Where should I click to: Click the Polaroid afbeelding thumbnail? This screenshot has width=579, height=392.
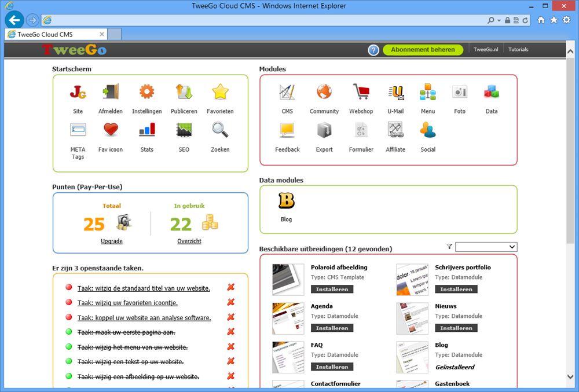[x=288, y=280]
